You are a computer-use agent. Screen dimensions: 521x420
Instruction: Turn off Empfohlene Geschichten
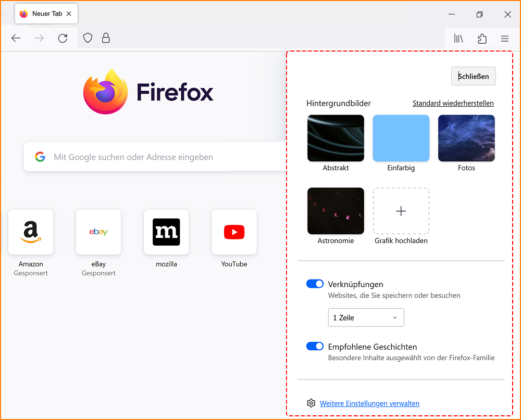(315, 346)
